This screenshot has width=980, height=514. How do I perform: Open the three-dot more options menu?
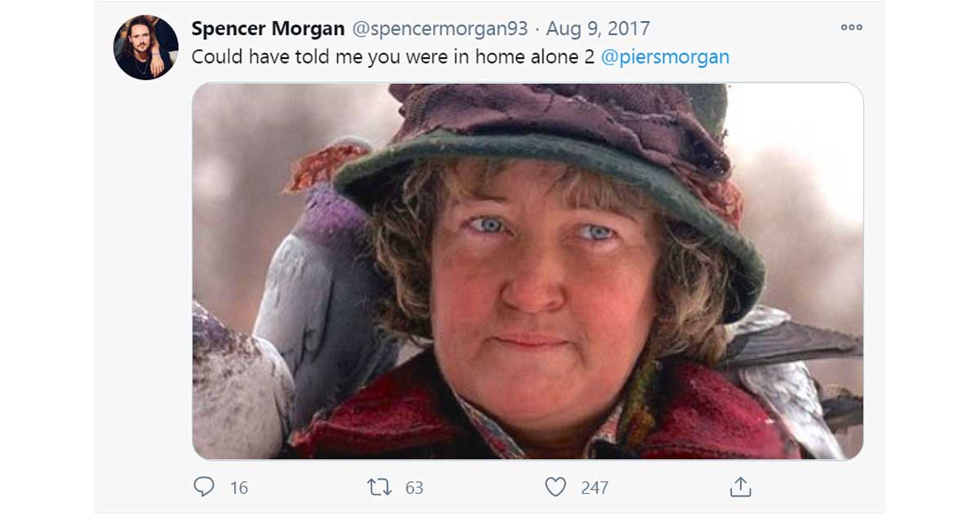click(x=851, y=28)
